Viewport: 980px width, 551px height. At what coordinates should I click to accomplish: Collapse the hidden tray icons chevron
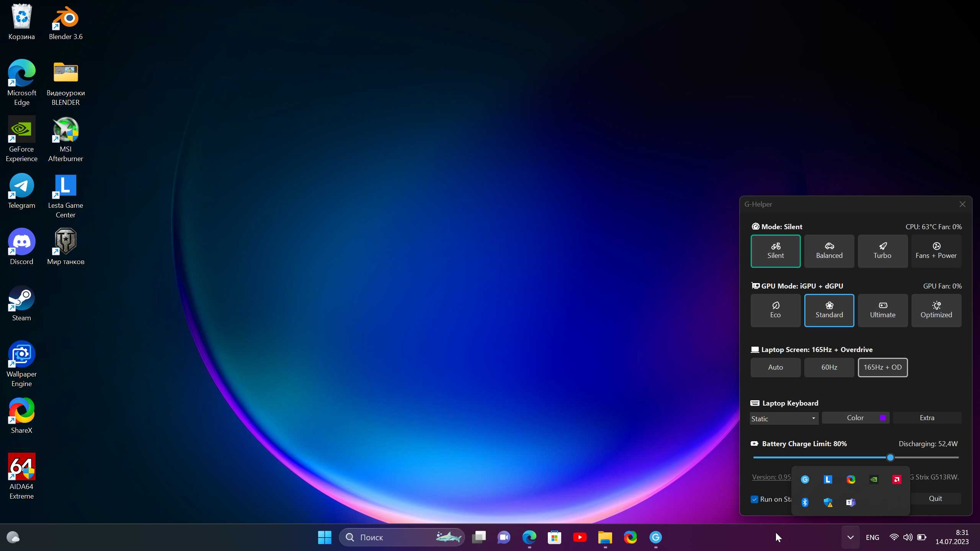coord(850,537)
